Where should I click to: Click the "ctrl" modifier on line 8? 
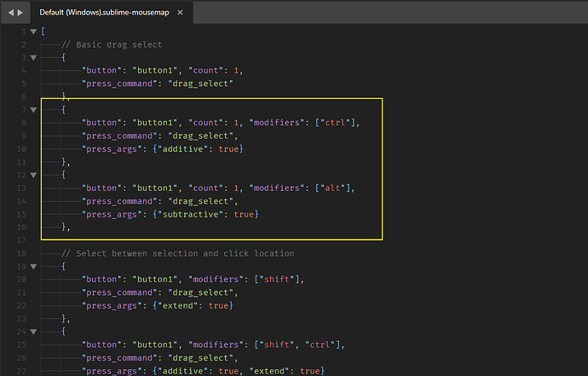pyautogui.click(x=335, y=123)
